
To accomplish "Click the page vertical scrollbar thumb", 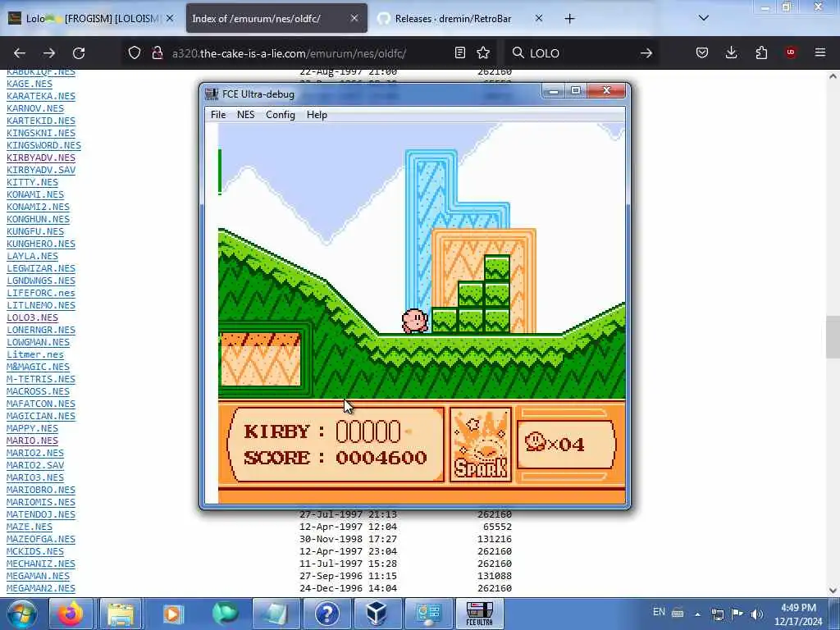I will (833, 337).
